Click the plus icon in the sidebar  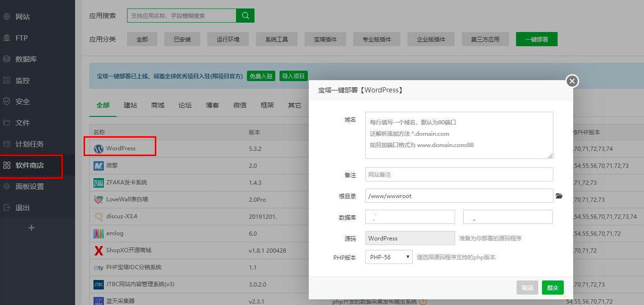click(x=32, y=228)
